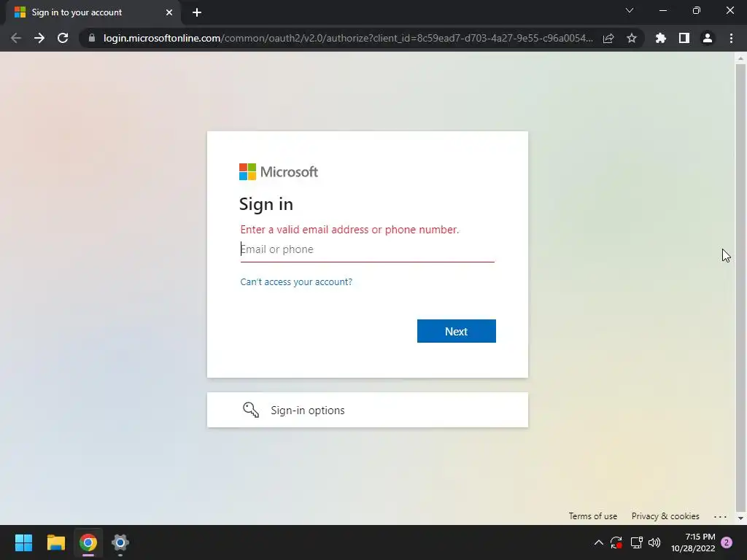
Task: Toggle the Chrome side panel
Action: click(684, 38)
